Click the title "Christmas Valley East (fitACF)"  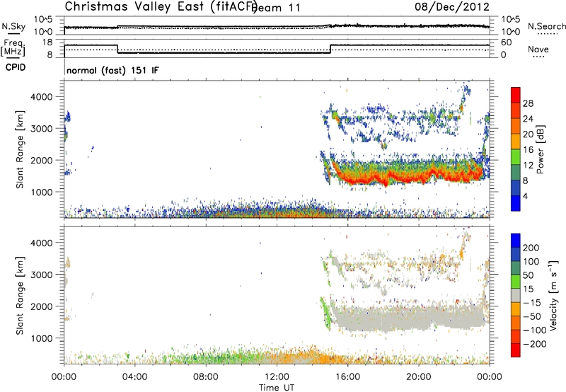[x=161, y=6]
